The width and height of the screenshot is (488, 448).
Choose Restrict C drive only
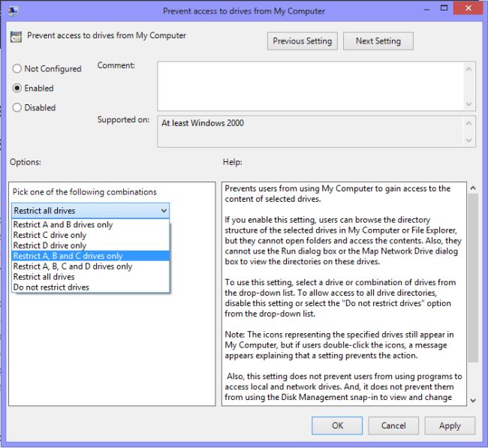[91, 235]
